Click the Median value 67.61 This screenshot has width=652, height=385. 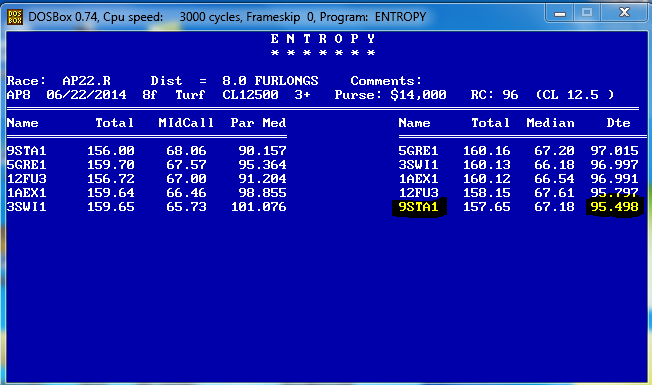click(x=554, y=193)
